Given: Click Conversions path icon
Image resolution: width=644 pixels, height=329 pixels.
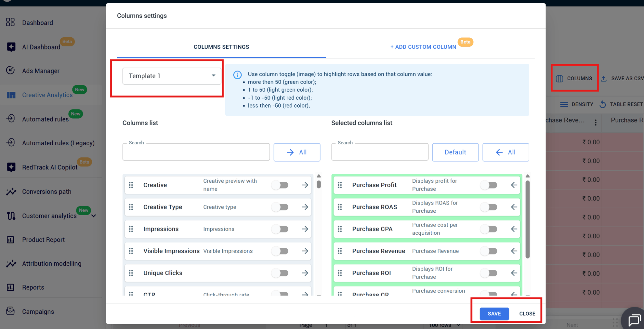Looking at the screenshot, I should click(11, 191).
